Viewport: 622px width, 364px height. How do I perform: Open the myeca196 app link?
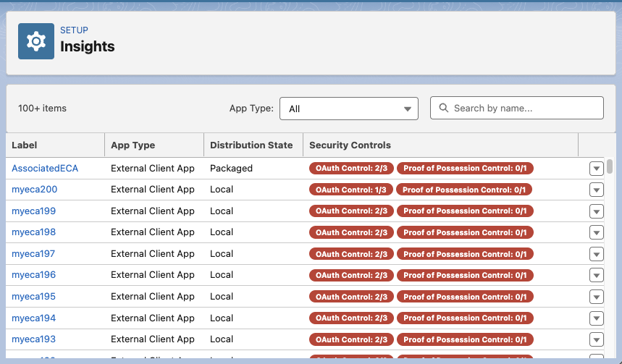(x=34, y=275)
